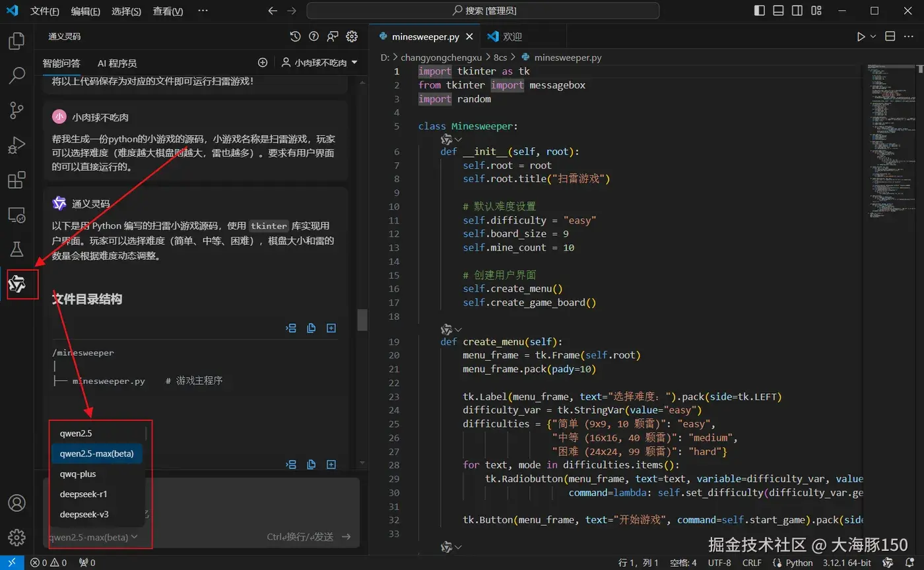Switch to the 智能问答 tab
The width and height of the screenshot is (924, 570).
[x=61, y=63]
